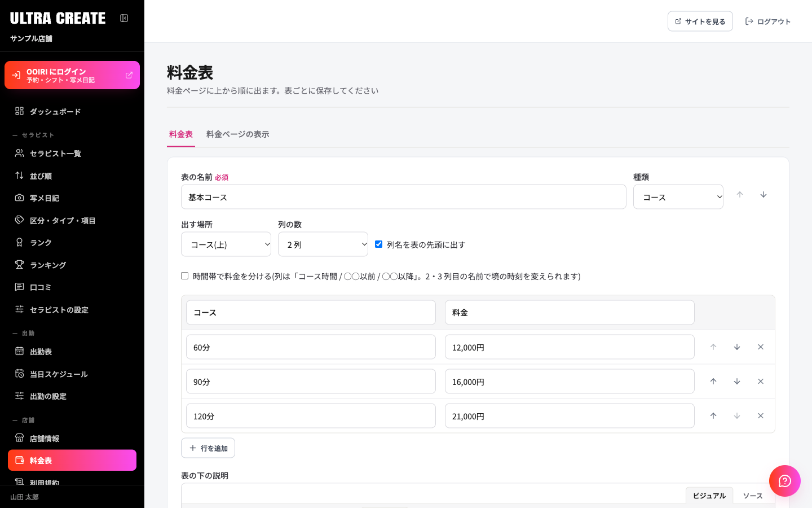Enable 時間帯で料金を分ける checkbox
Image resolution: width=812 pixels, height=508 pixels.
pos(184,276)
